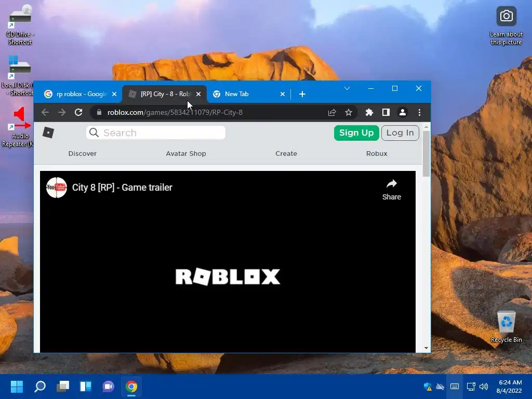Open the City 8 [RP] - Game trailer title link
532x399 pixels.
click(x=122, y=187)
